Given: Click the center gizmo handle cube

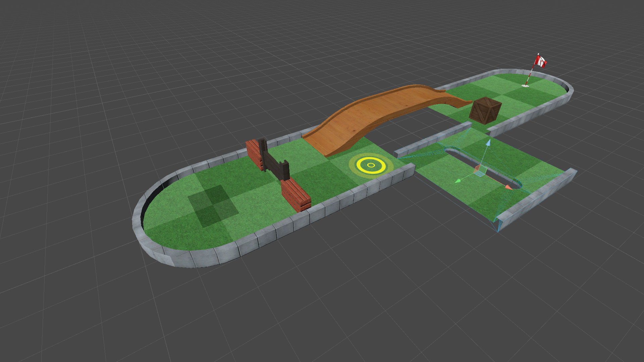Looking at the screenshot, I should coord(481,171).
